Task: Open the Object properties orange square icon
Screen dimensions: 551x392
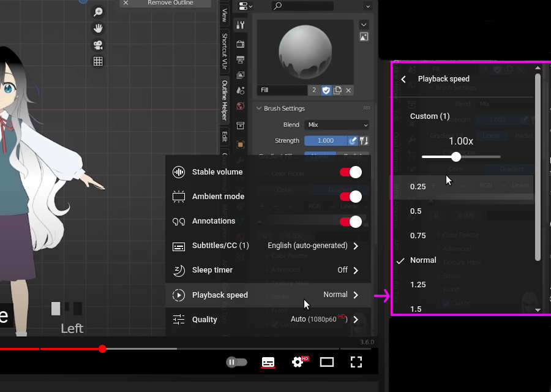Action: [241, 145]
